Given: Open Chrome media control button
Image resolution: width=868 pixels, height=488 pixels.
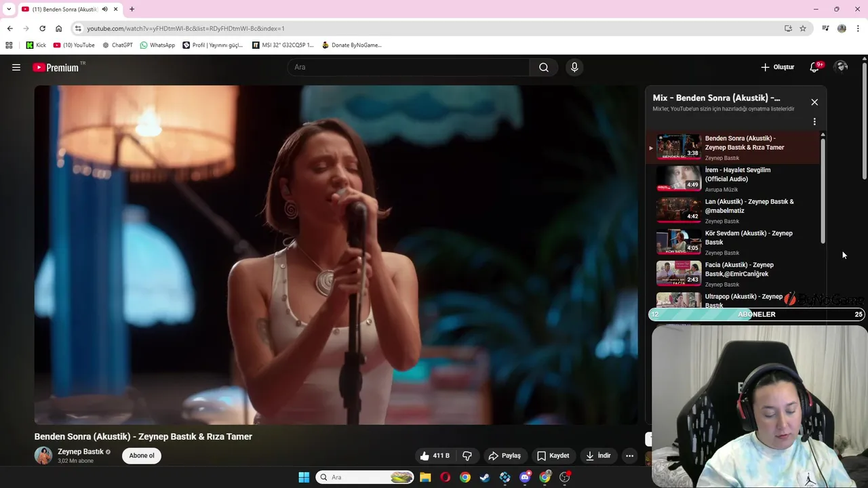Looking at the screenshot, I should [x=825, y=28].
